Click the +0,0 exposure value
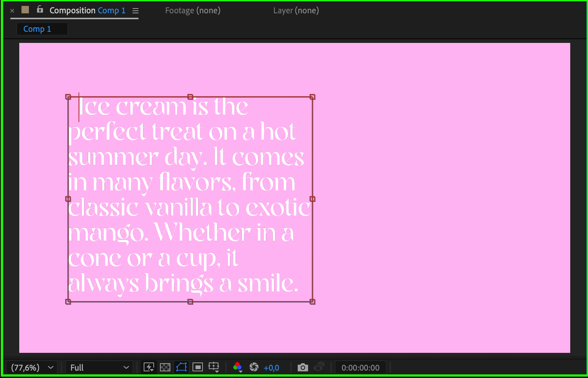This screenshot has width=588, height=378. tap(271, 368)
